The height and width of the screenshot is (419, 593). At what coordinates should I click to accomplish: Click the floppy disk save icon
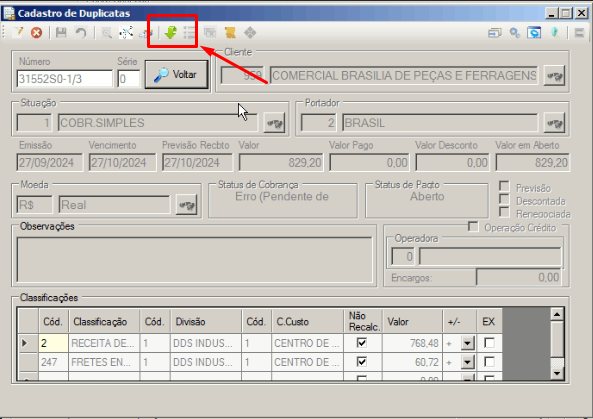pyautogui.click(x=61, y=33)
